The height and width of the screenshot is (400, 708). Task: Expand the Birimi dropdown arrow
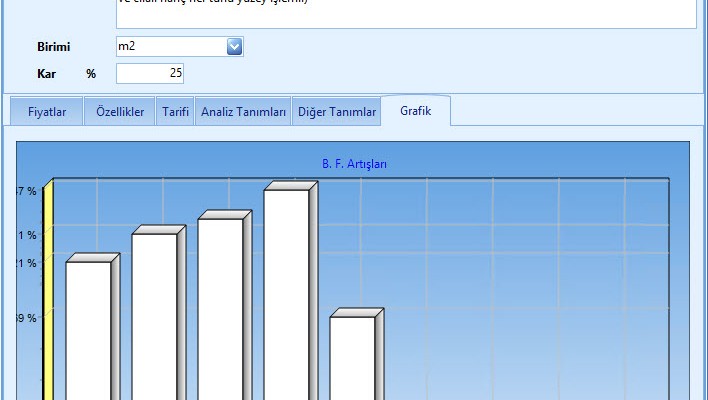pos(234,46)
